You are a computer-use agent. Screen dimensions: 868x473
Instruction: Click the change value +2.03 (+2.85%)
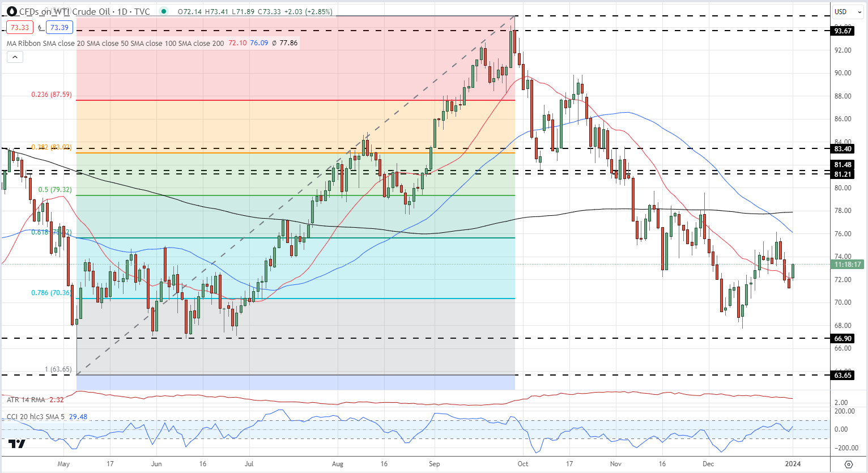tap(308, 11)
